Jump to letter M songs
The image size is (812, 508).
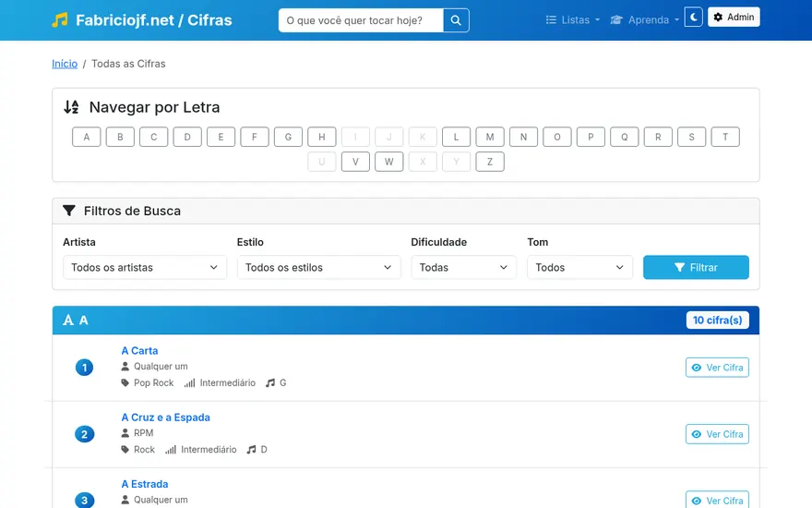490,137
